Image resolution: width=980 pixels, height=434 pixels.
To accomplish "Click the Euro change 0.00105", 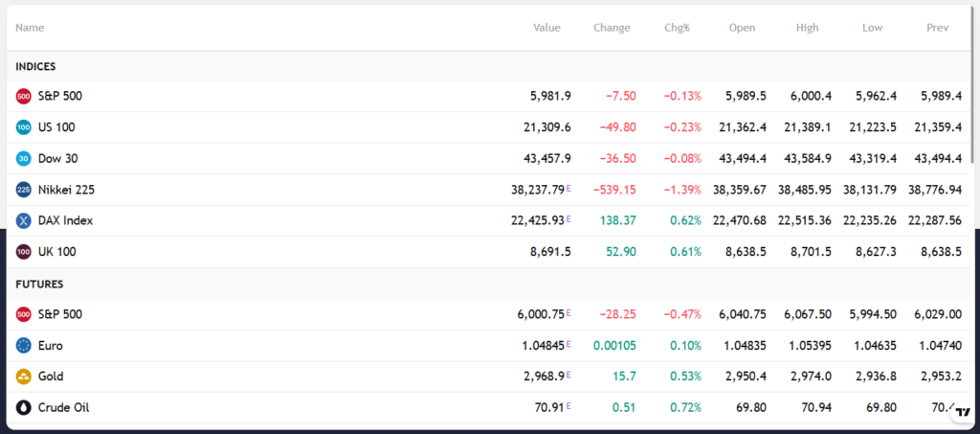I will pos(614,346).
